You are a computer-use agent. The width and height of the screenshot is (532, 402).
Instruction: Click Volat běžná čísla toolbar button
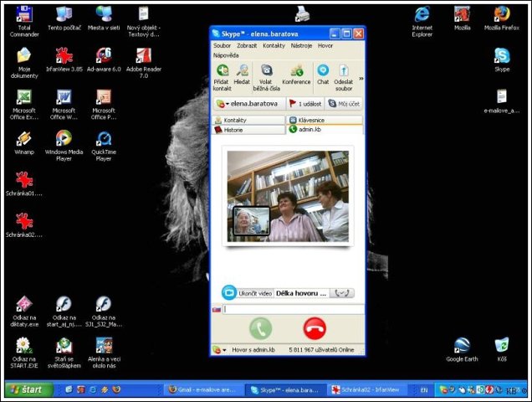[266, 78]
